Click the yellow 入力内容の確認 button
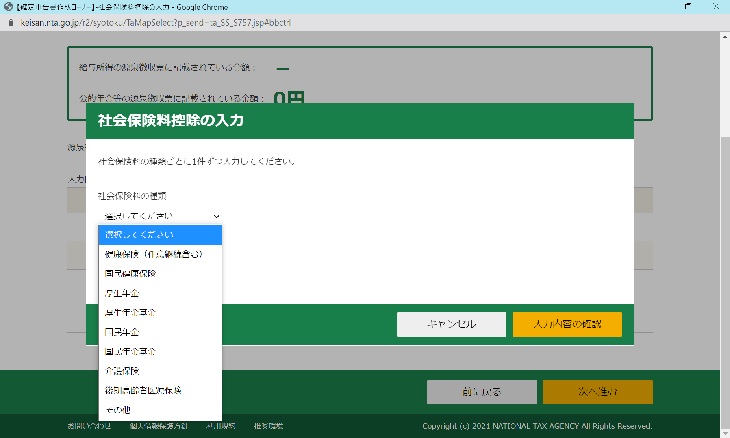The height and width of the screenshot is (438, 730). click(567, 324)
